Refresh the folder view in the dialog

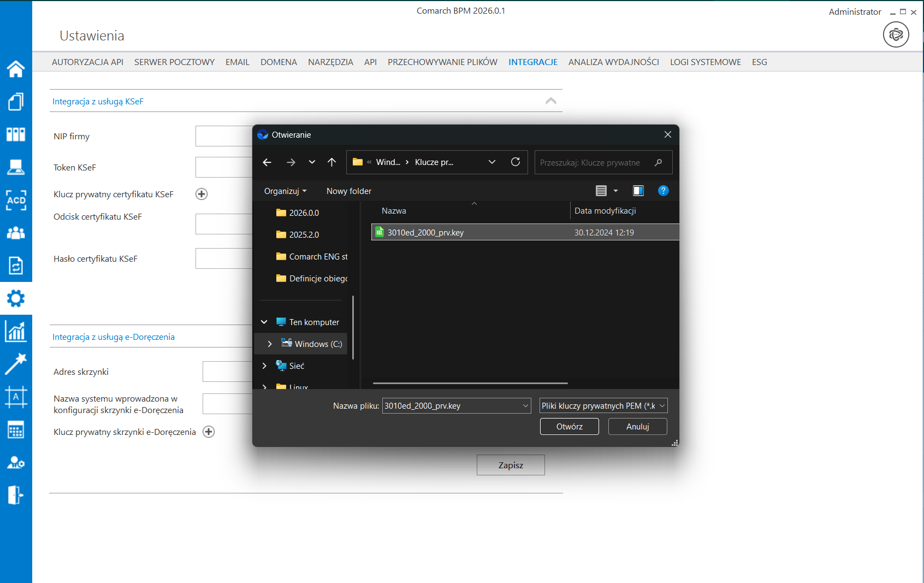(x=515, y=162)
